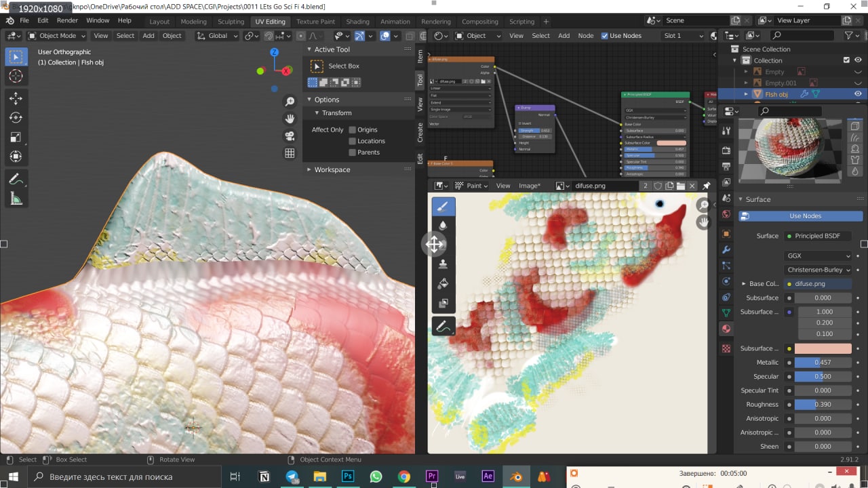Select the Select Box tool in 3D viewport toolbar
868x488 pixels.
16,56
